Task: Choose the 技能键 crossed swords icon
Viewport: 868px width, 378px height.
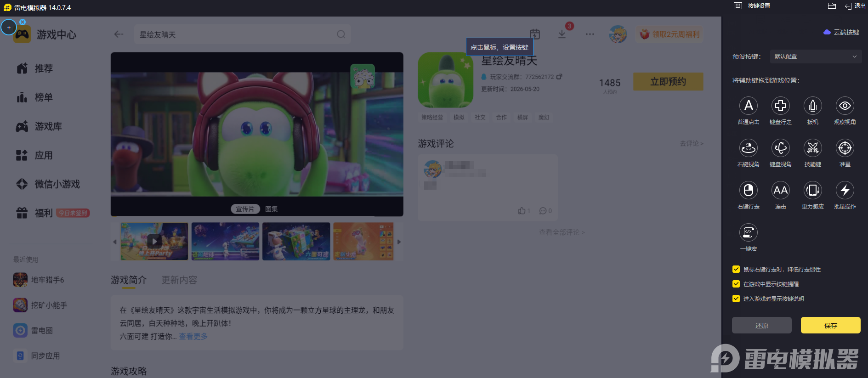Action: click(x=813, y=148)
